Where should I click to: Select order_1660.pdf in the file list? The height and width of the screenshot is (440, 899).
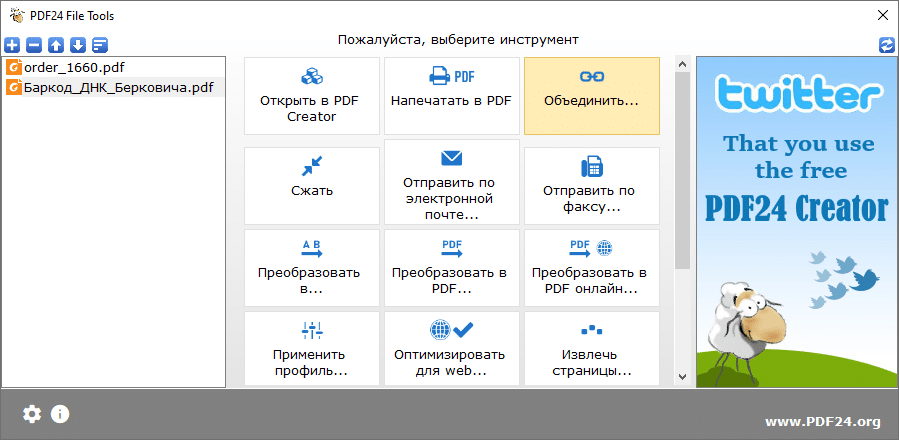click(75, 67)
